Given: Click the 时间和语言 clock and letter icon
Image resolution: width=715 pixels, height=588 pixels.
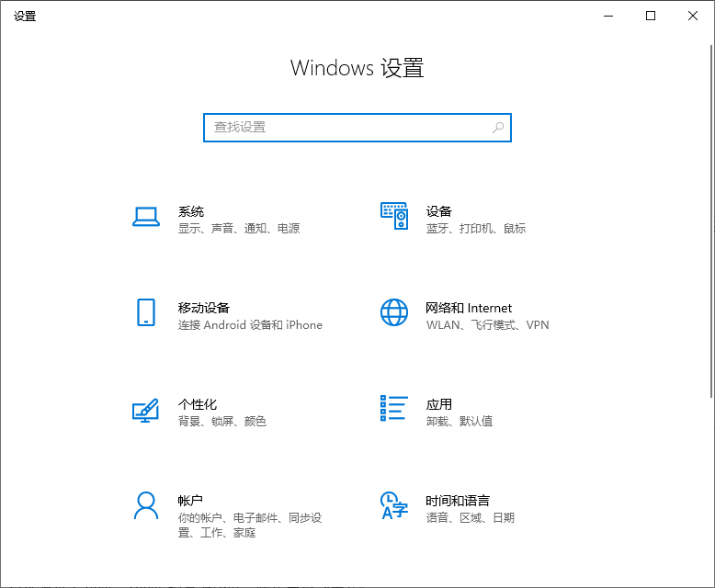Looking at the screenshot, I should [x=393, y=505].
